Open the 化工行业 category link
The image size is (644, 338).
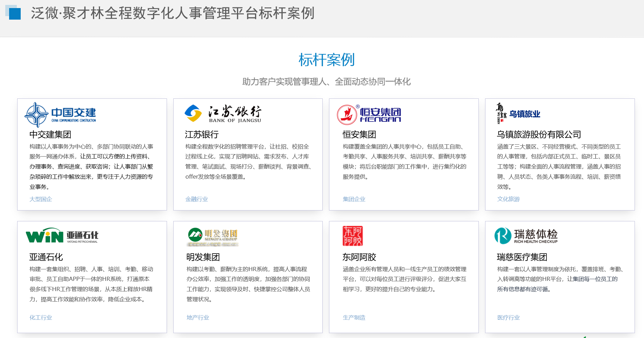tap(41, 317)
